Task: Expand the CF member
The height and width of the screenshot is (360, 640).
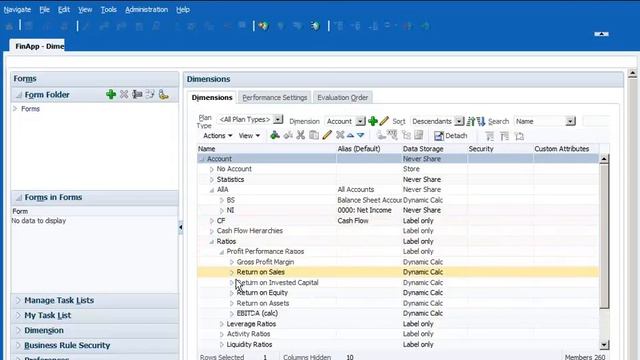Action: (x=211, y=221)
